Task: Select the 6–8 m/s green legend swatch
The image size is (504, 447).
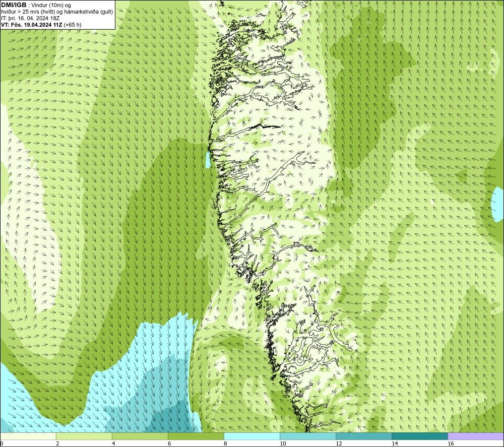Action: point(196,436)
